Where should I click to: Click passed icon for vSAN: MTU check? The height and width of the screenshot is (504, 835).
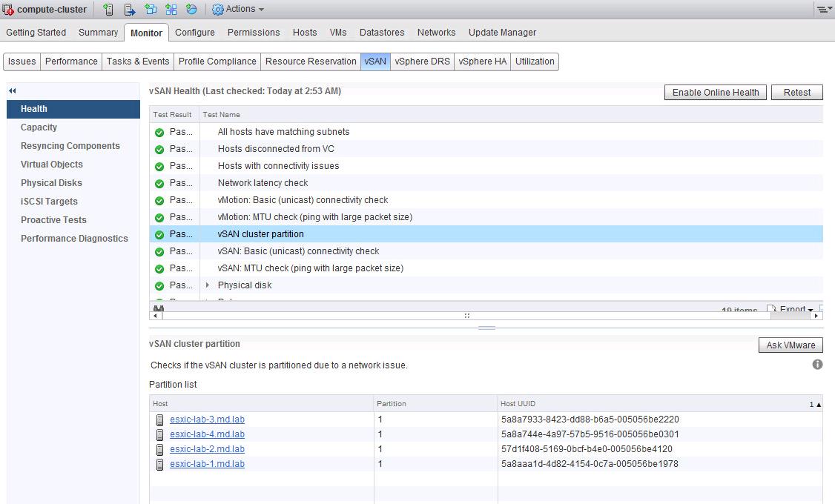159,269
